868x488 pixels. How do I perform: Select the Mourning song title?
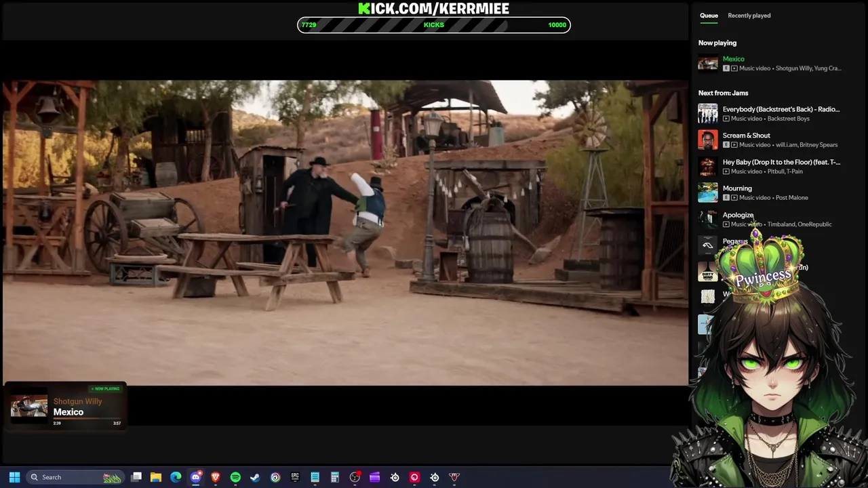click(737, 188)
